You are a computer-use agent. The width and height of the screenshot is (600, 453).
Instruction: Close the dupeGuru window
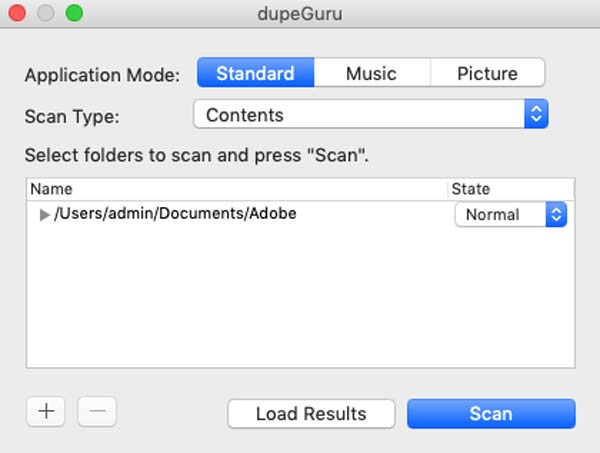point(20,14)
